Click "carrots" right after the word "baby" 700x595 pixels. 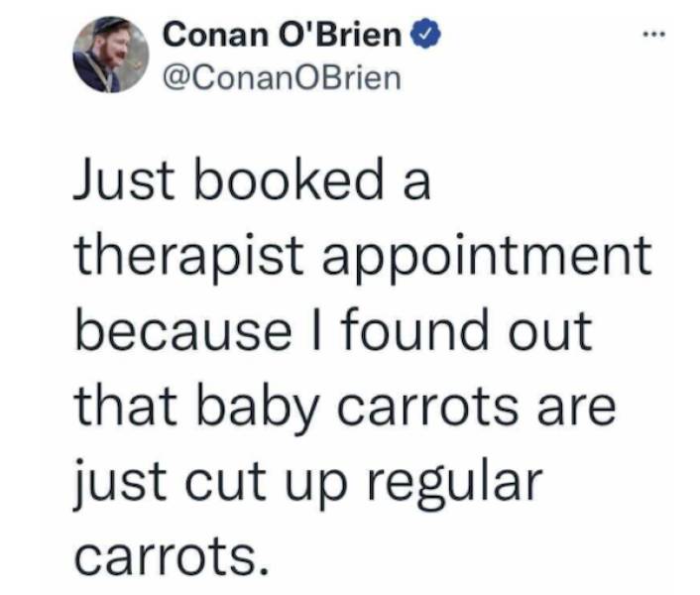[428, 410]
